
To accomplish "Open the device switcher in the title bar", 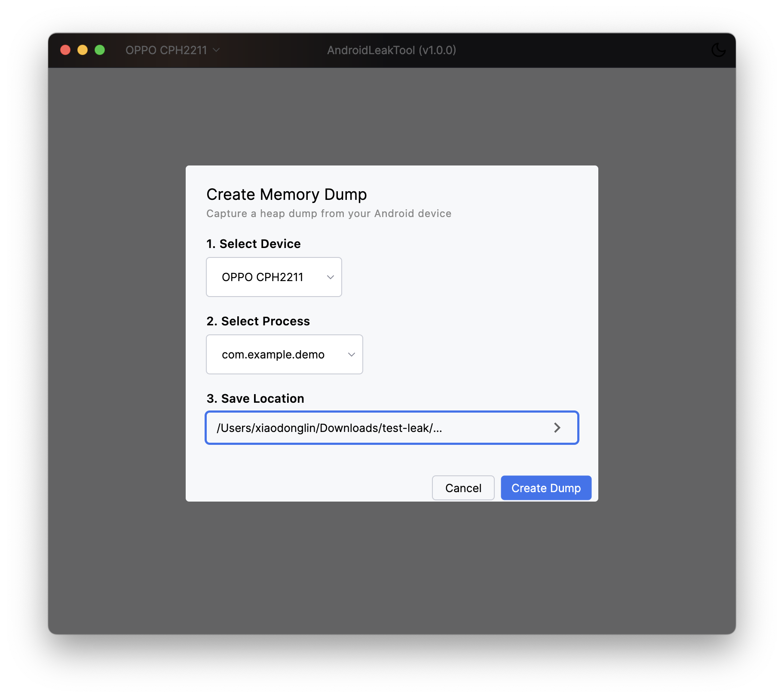I will click(x=172, y=50).
